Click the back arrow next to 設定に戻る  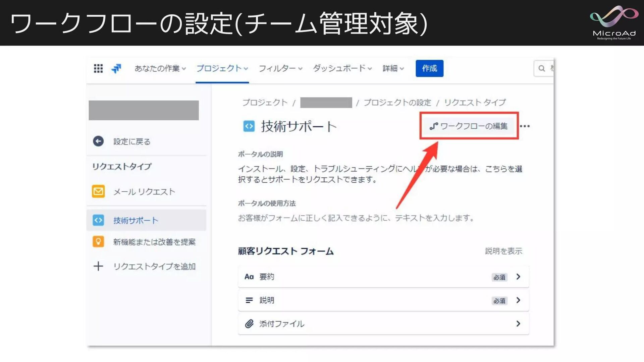tap(98, 141)
